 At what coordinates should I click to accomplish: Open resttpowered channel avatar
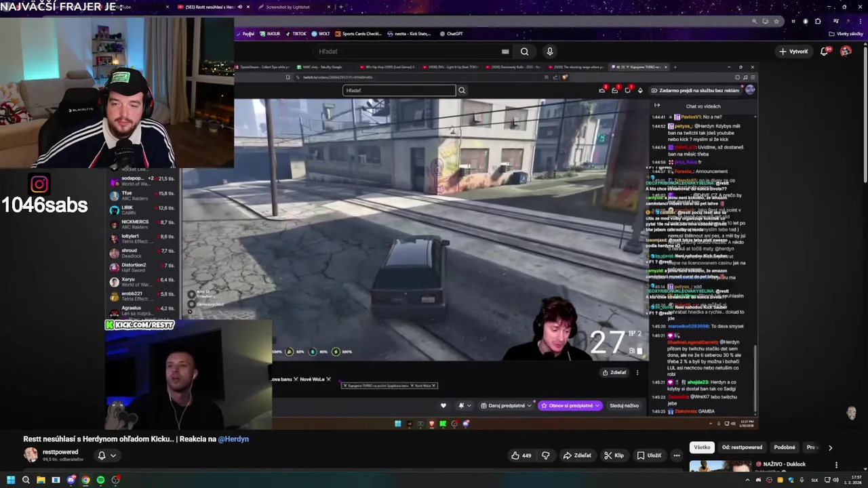coord(31,455)
